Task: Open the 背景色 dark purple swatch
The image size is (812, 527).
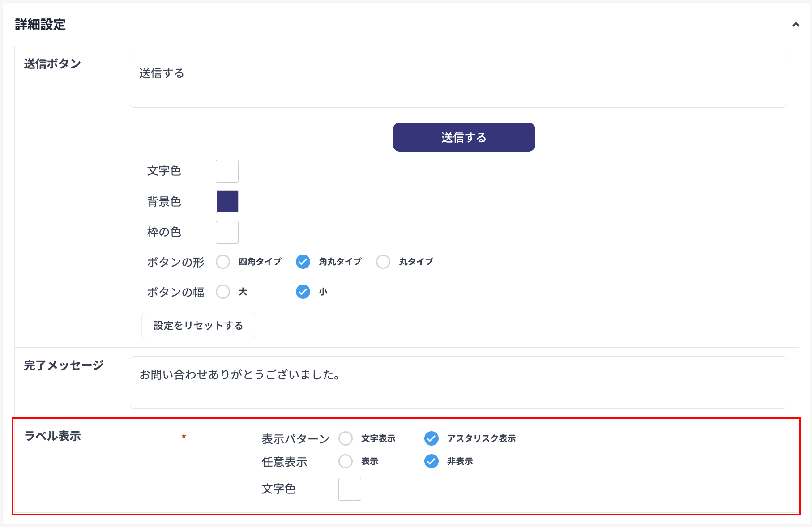Action: [x=227, y=202]
